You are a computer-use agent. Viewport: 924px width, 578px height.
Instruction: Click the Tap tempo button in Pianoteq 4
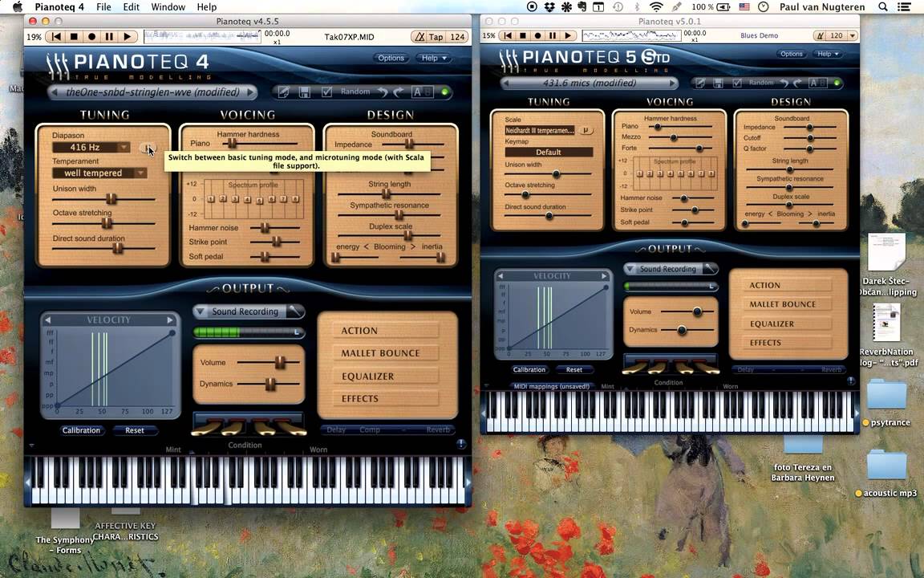436,37
